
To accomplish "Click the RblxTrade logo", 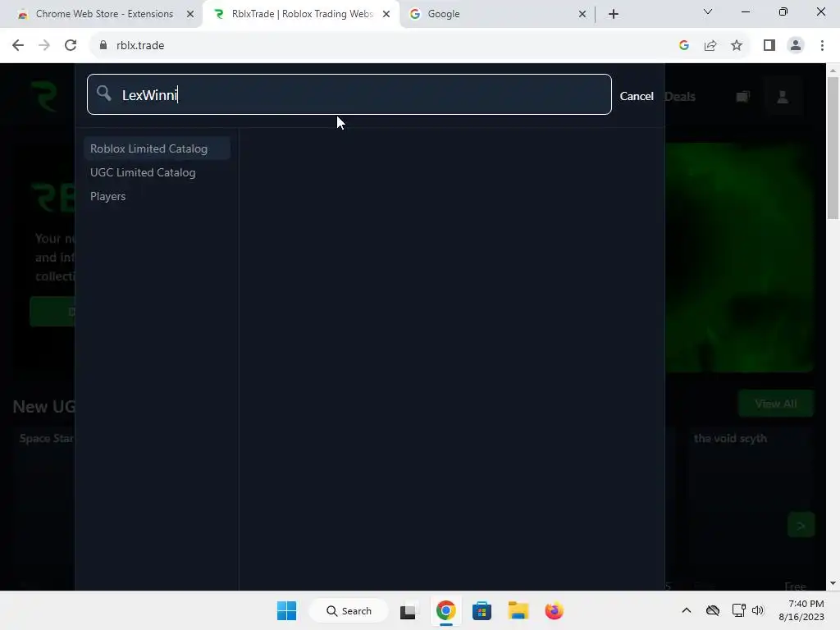I will point(44,97).
